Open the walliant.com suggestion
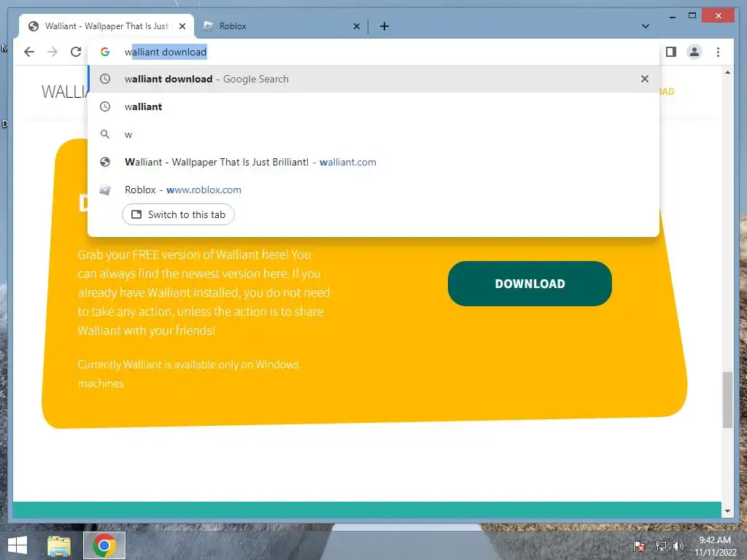The height and width of the screenshot is (560, 747). (x=374, y=162)
